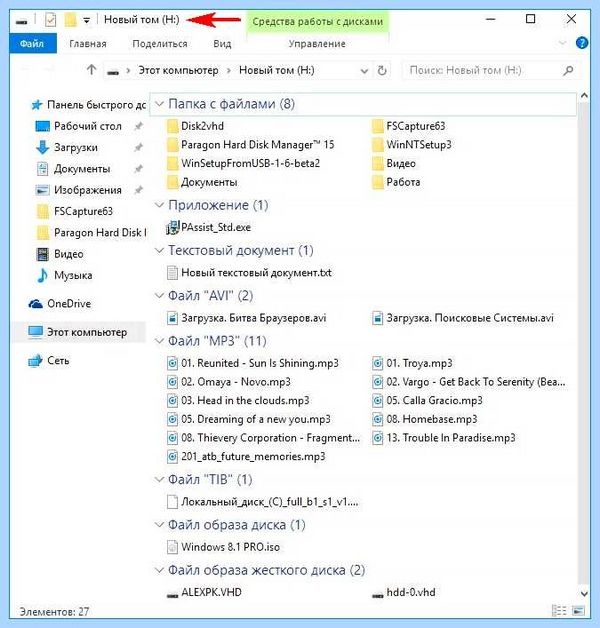Unpin Рабочий стол using its pin icon

[139, 126]
